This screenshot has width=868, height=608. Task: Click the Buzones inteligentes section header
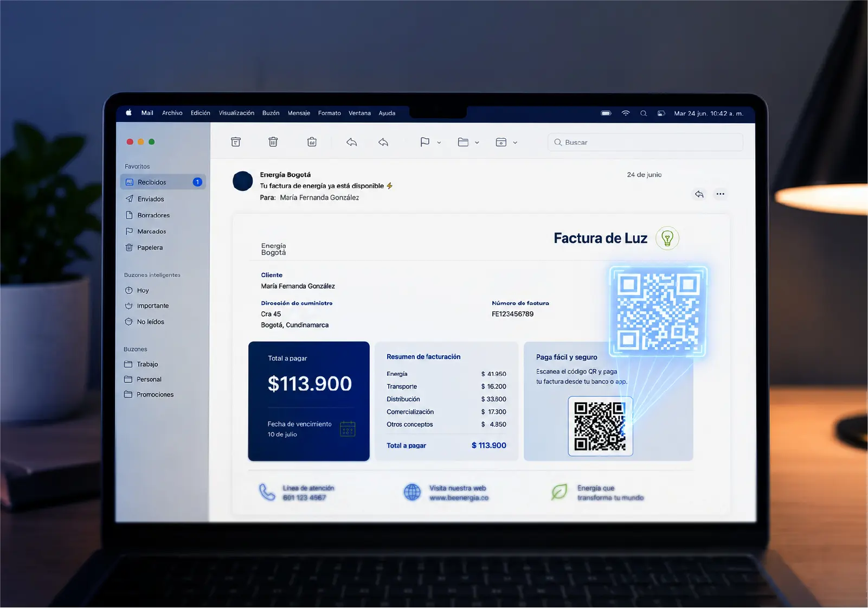(x=152, y=275)
